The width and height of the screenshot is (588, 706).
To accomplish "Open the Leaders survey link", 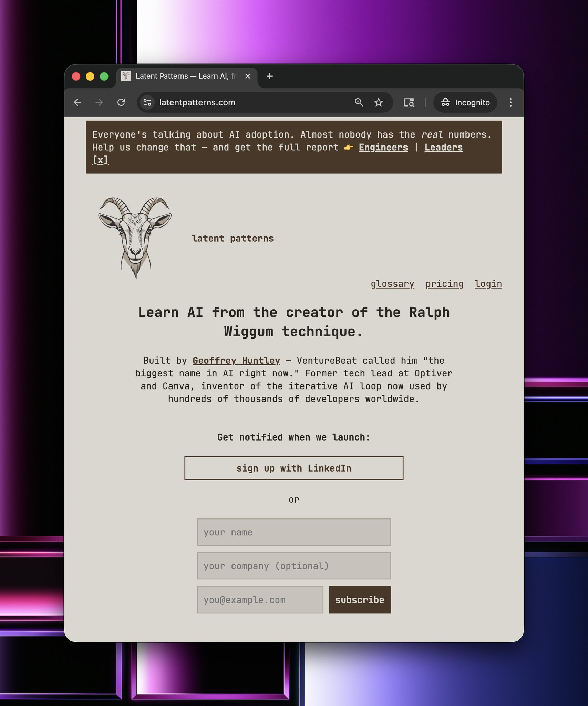I will [x=443, y=148].
